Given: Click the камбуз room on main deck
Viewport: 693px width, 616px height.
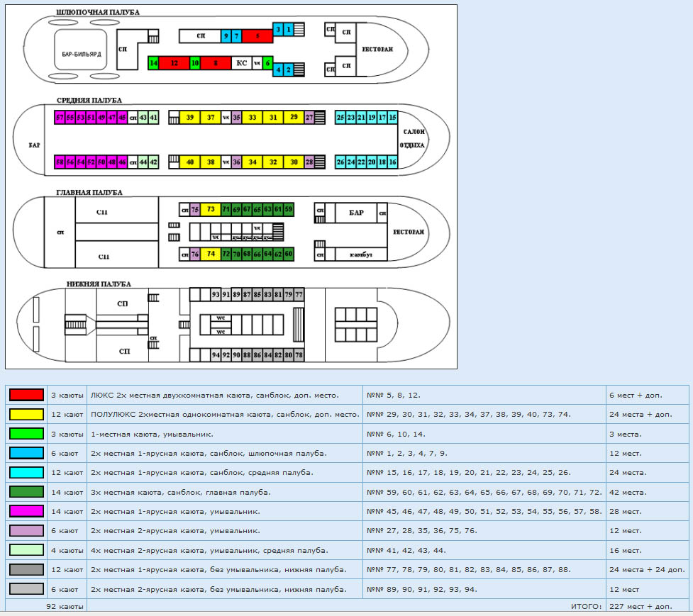Looking at the screenshot, I should point(361,254).
